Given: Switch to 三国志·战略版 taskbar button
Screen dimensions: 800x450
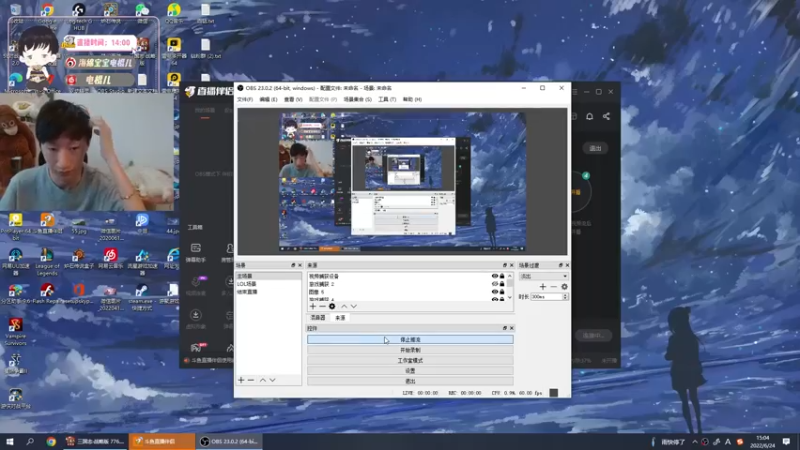Looking at the screenshot, I should click(95, 441).
